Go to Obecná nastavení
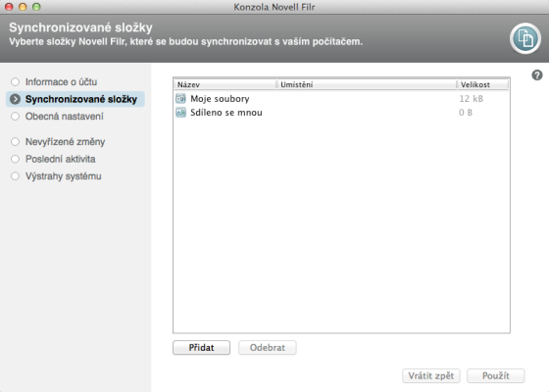The width and height of the screenshot is (549, 392). click(x=65, y=117)
